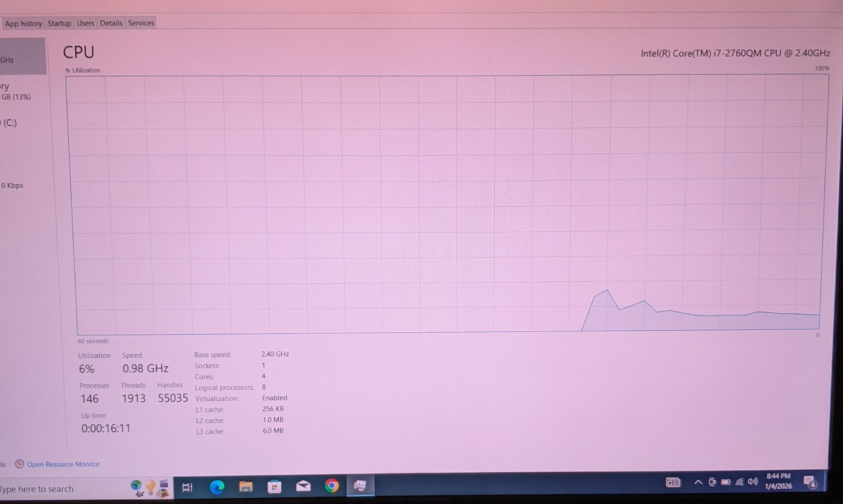
Task: Open News and interests in the taskbar
Action: [x=673, y=482]
